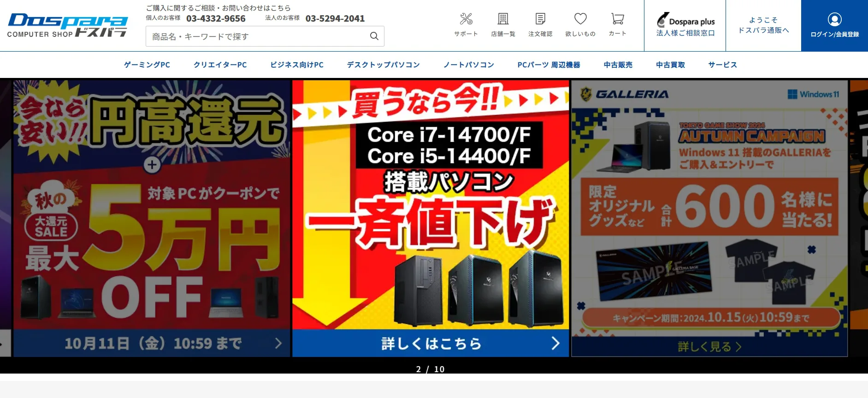Image resolution: width=868 pixels, height=398 pixels.
Task: Open the Support wrench icon
Action: pyautogui.click(x=466, y=19)
